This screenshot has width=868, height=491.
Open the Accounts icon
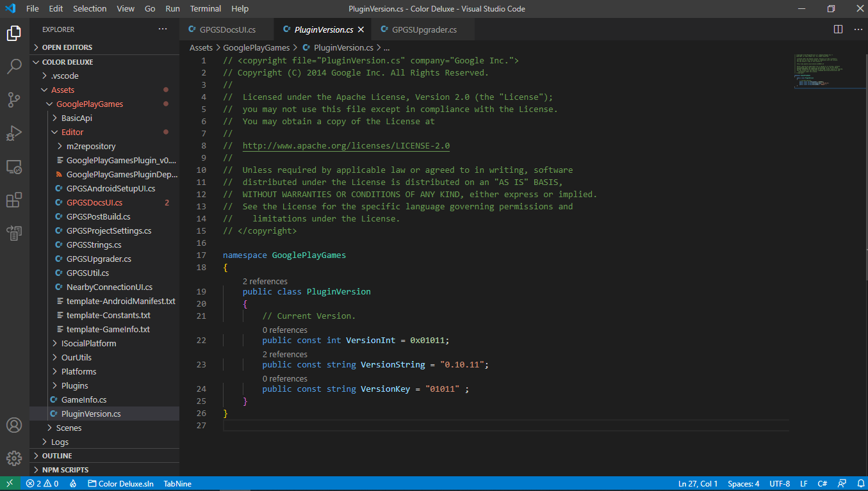click(14, 425)
